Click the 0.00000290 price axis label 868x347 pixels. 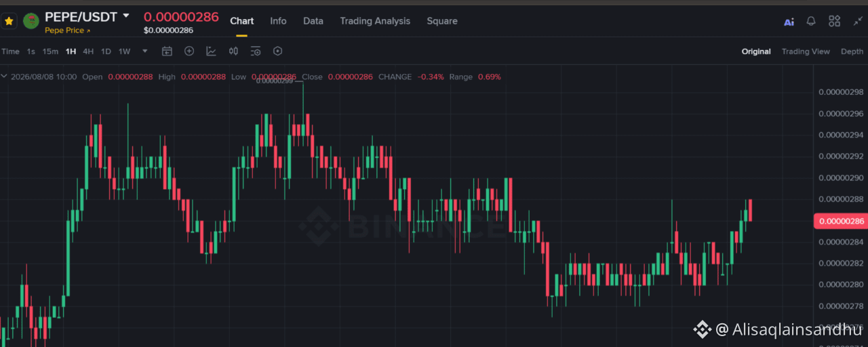841,178
